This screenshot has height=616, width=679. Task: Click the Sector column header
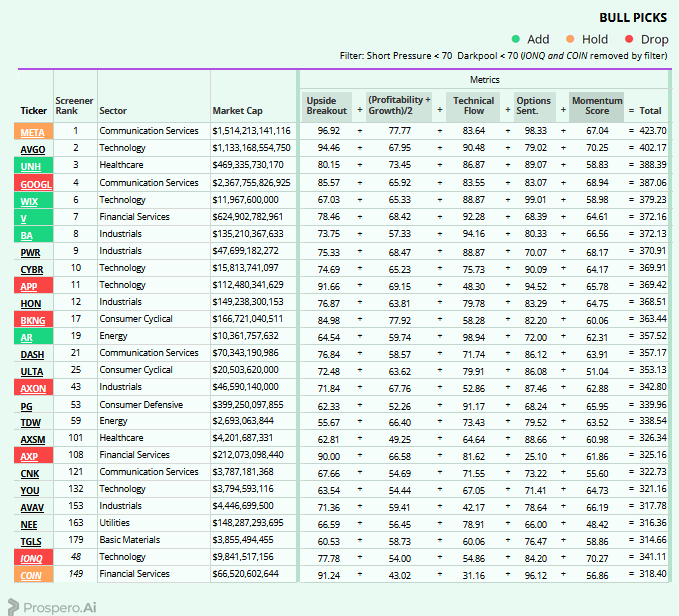click(113, 110)
